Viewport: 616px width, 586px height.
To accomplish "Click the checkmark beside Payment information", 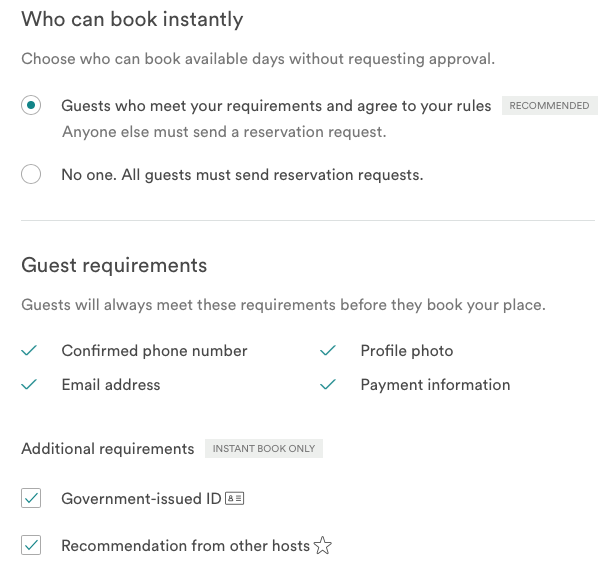I will [328, 384].
